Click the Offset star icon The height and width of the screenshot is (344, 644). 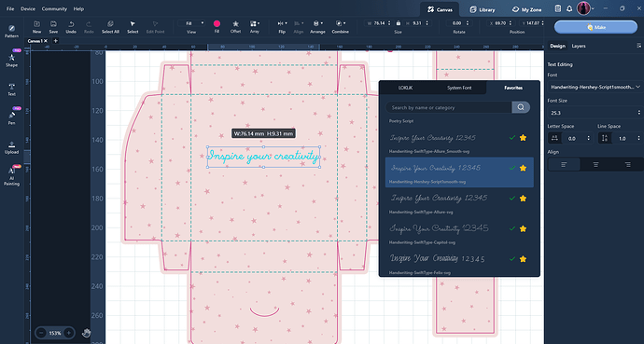[235, 24]
